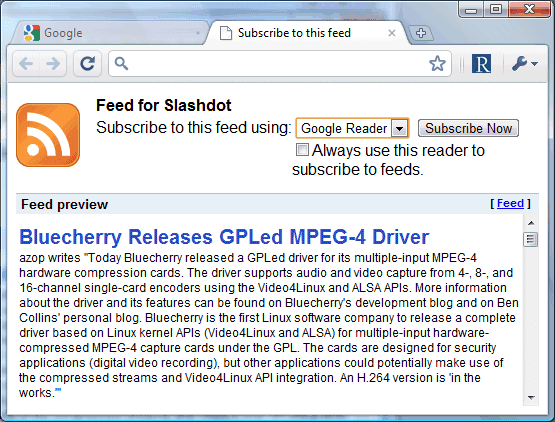
Task: Bookmark page with the star icon
Action: (437, 64)
